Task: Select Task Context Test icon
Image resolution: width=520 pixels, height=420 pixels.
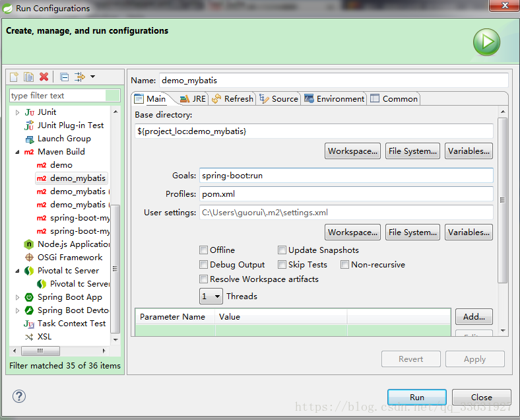Action: coord(29,324)
